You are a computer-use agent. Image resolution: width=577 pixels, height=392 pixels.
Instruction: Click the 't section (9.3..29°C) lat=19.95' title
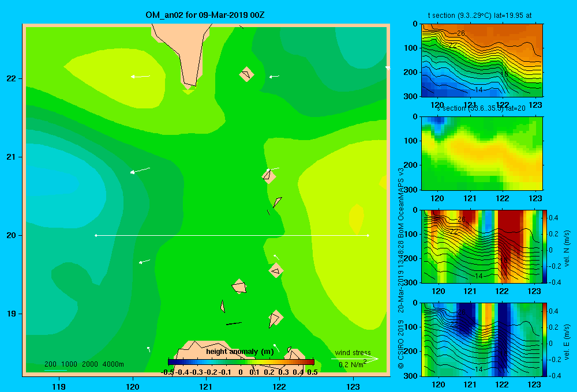coord(479,16)
